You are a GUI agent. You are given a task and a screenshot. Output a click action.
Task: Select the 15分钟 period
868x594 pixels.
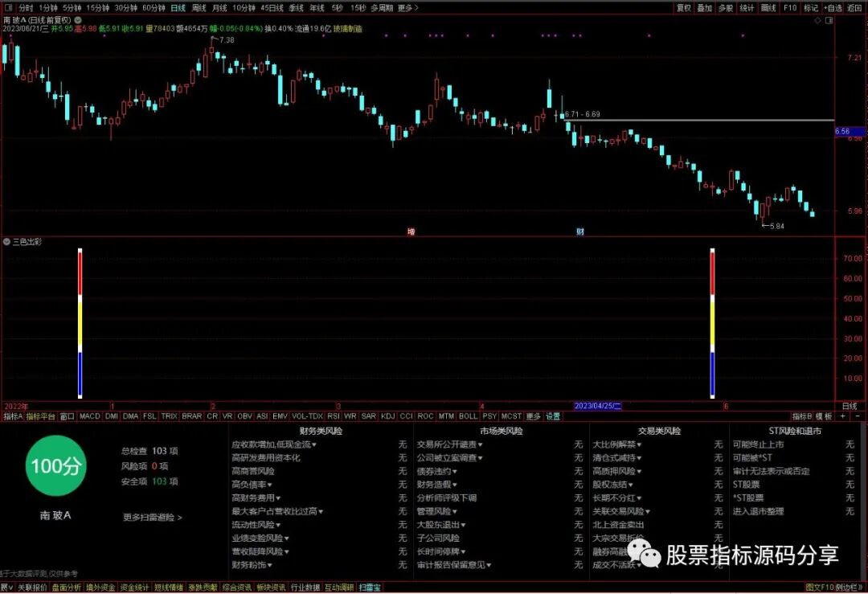click(x=97, y=8)
